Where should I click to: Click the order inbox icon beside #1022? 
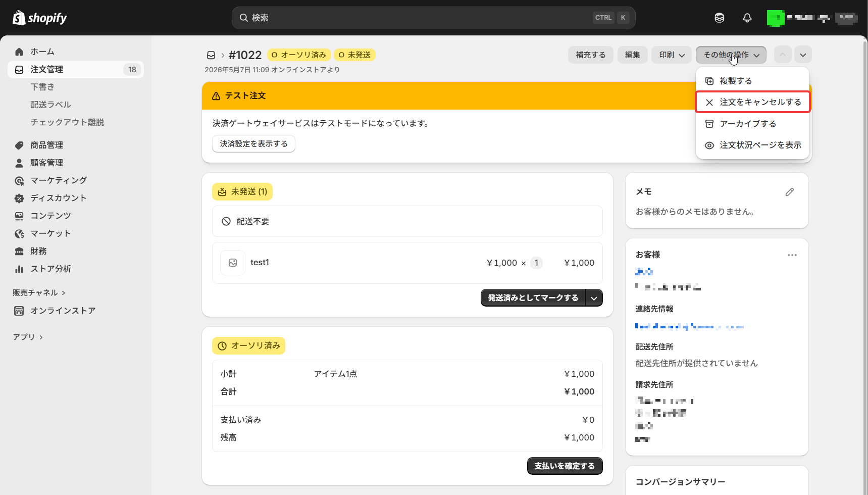211,55
